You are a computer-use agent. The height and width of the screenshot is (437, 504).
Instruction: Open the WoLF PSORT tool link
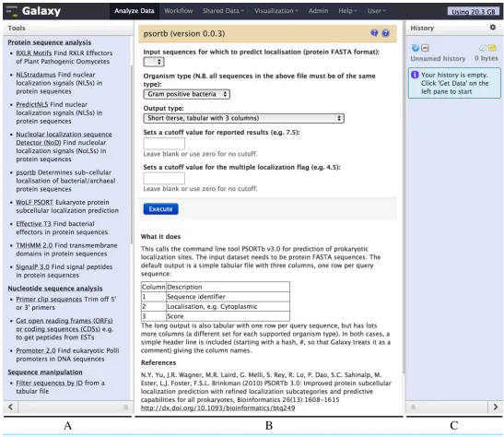[x=35, y=202]
